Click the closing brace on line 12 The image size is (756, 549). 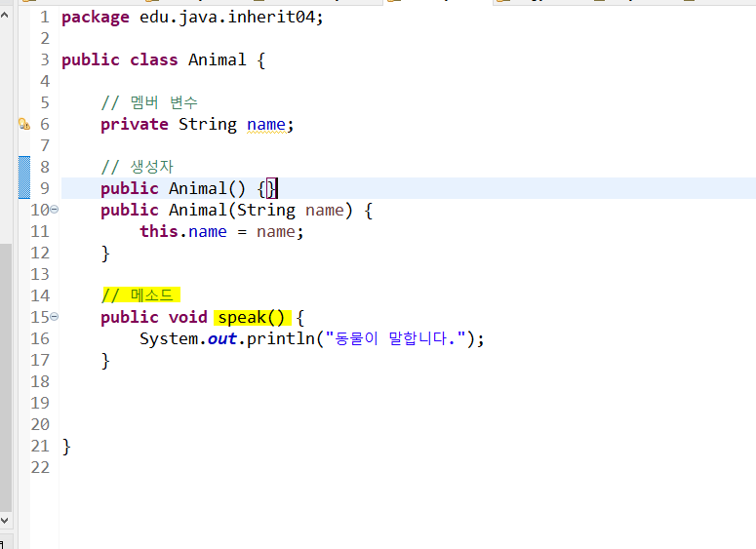pyautogui.click(x=105, y=254)
